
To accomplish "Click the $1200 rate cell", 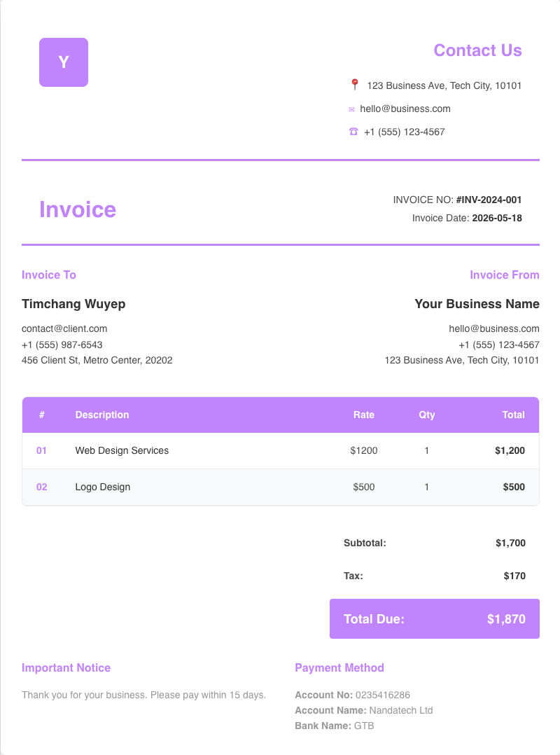I will click(364, 451).
